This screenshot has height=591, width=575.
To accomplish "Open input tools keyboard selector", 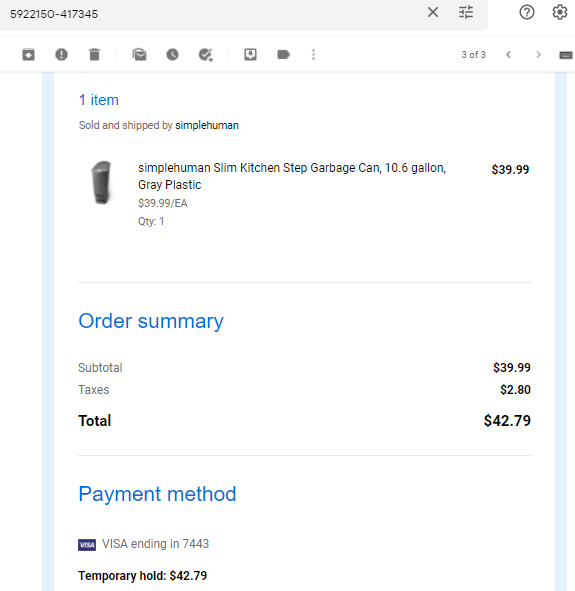I will pyautogui.click(x=566, y=55).
